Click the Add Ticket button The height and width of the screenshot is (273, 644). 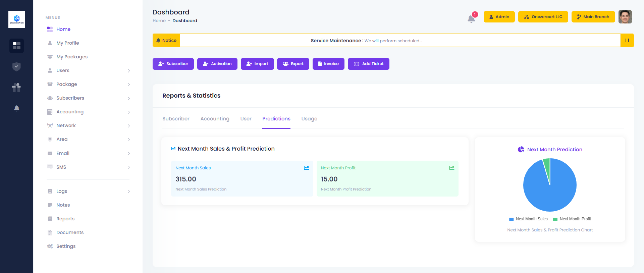click(368, 64)
